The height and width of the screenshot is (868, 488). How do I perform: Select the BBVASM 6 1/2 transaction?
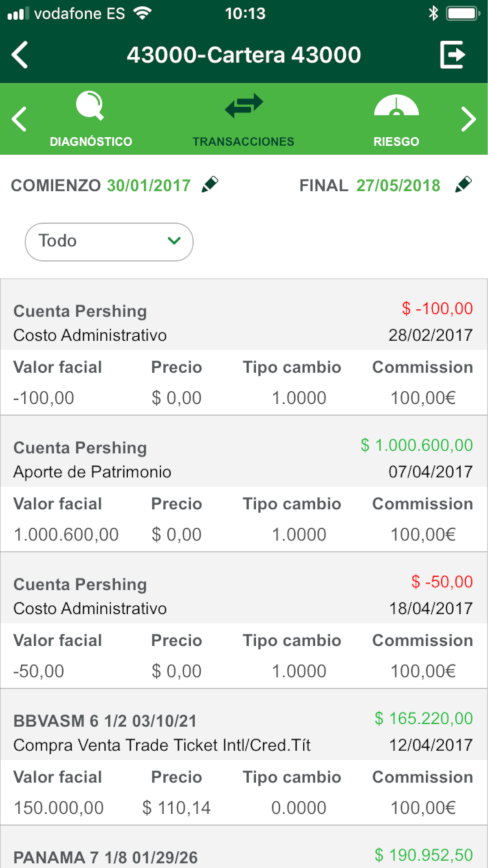coord(244,733)
